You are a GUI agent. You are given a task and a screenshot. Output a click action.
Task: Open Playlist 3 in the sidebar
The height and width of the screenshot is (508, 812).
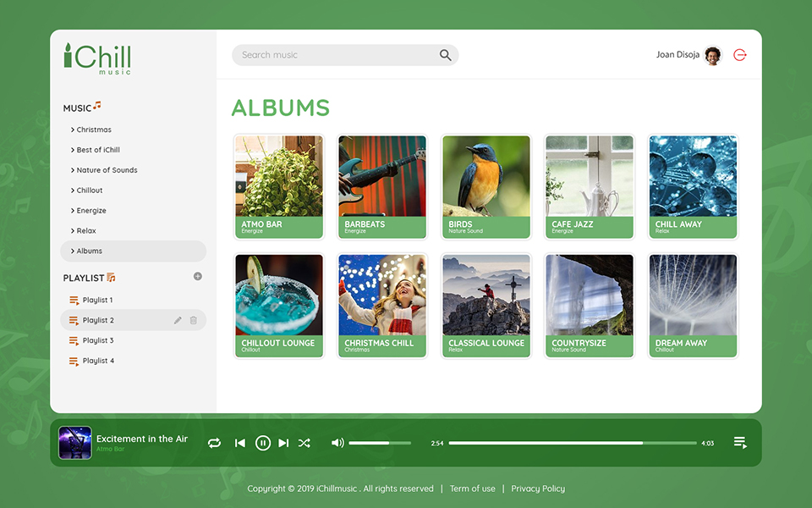point(97,340)
